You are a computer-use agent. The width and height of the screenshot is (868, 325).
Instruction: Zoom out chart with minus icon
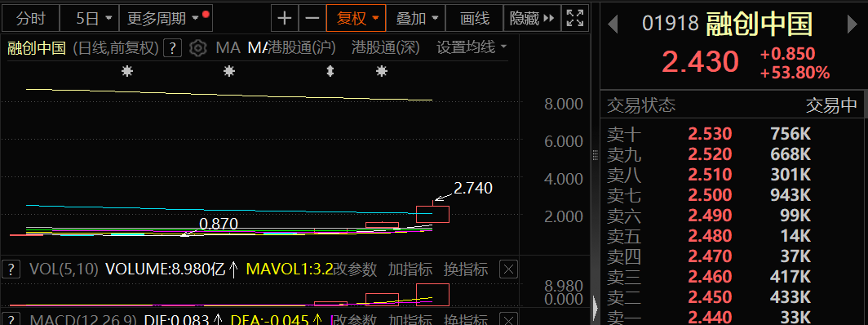click(x=312, y=18)
